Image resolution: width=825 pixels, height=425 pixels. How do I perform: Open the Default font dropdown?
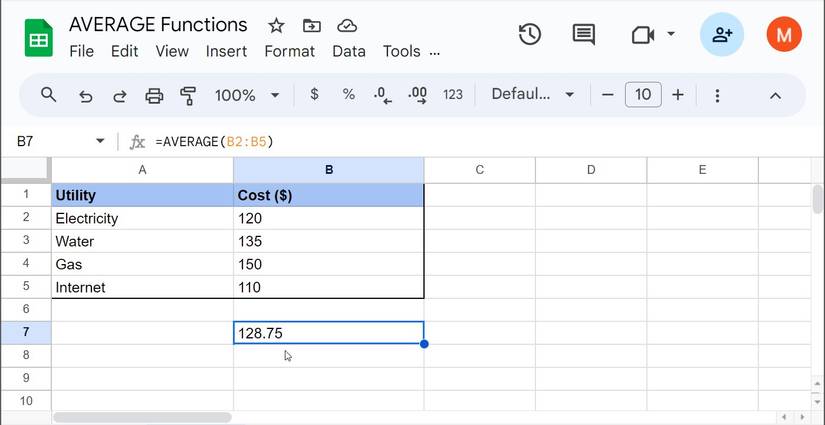point(533,95)
